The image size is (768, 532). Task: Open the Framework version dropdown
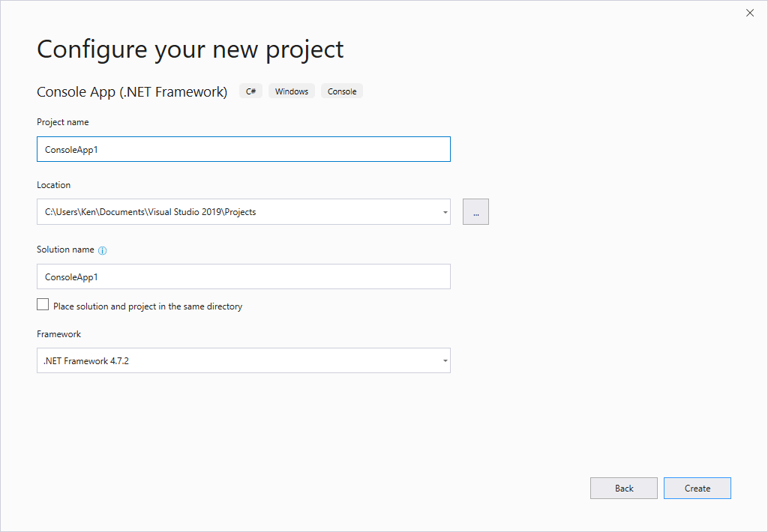(244, 360)
